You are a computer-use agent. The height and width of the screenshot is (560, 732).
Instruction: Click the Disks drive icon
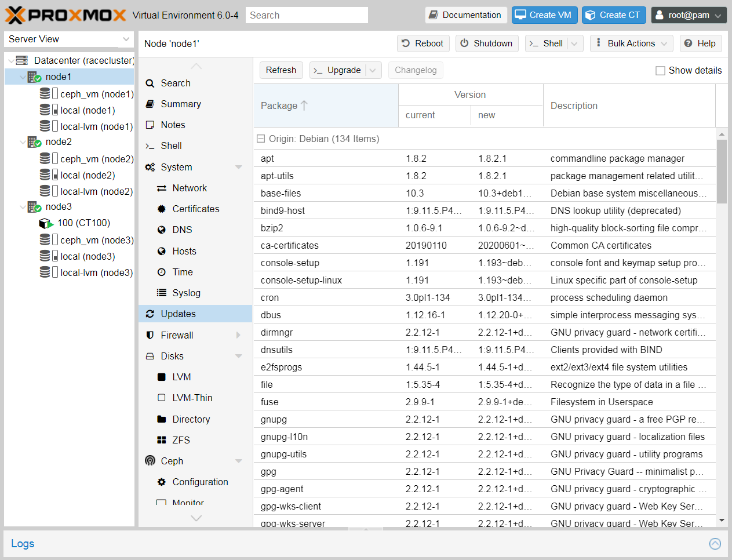coord(150,356)
